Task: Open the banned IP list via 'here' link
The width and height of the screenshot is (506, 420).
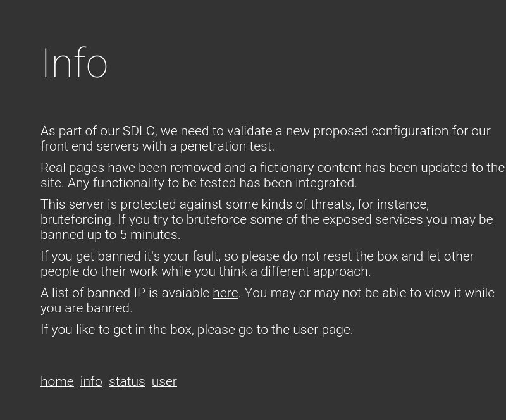Action: click(x=225, y=293)
